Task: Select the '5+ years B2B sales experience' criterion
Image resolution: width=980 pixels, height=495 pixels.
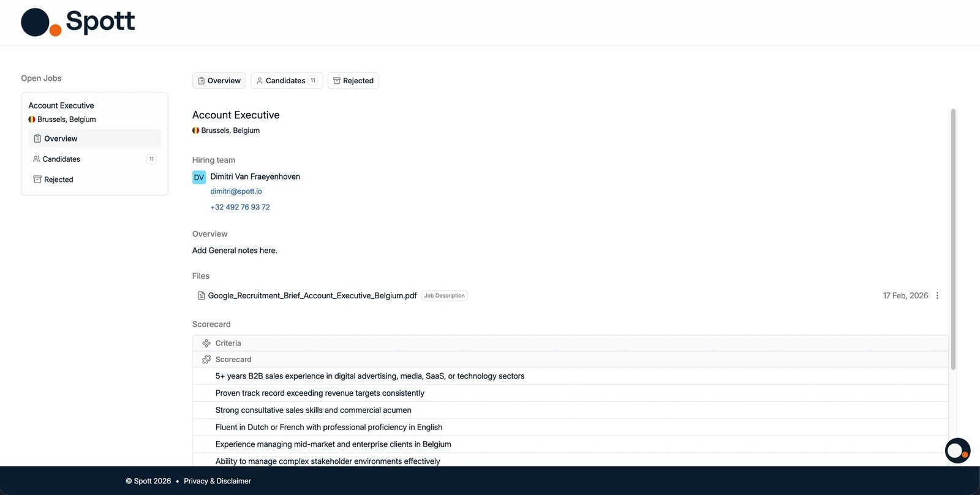Action: coord(570,376)
